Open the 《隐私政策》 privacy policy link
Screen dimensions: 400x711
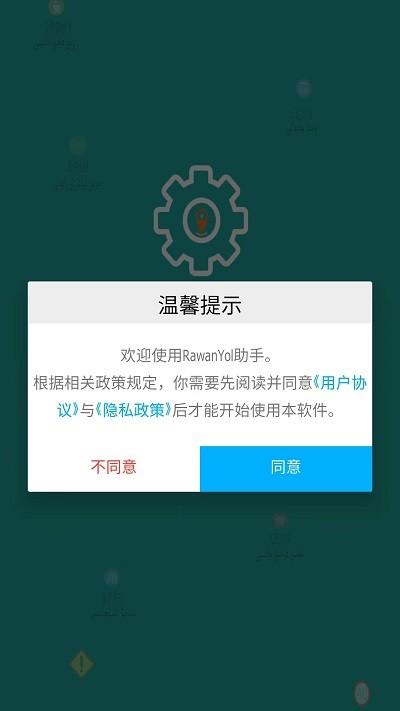click(134, 410)
